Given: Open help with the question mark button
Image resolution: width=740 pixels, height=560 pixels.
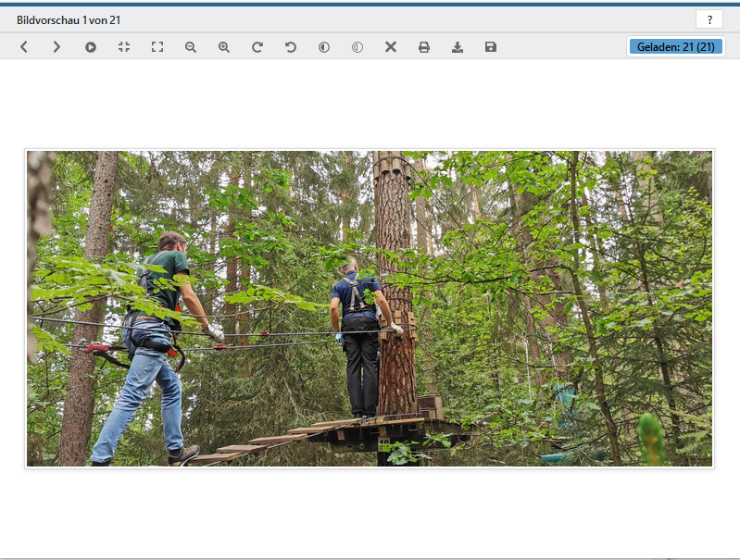Looking at the screenshot, I should (709, 19).
